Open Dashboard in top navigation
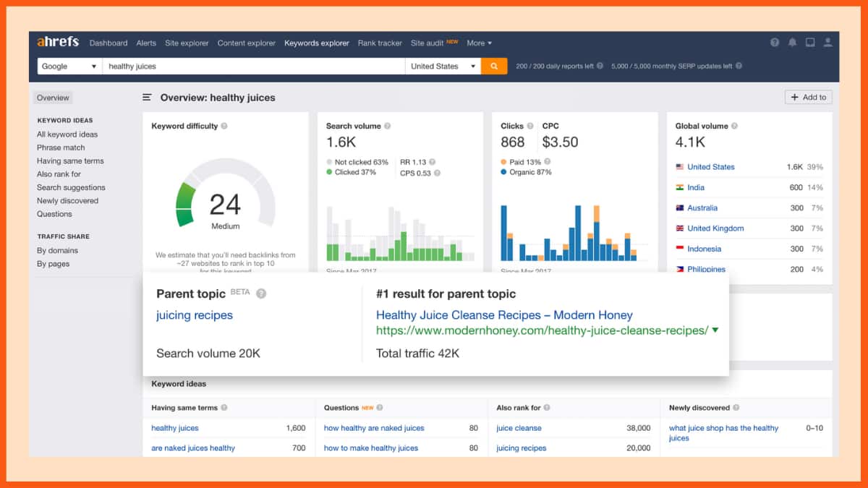The height and width of the screenshot is (488, 868). pos(109,43)
